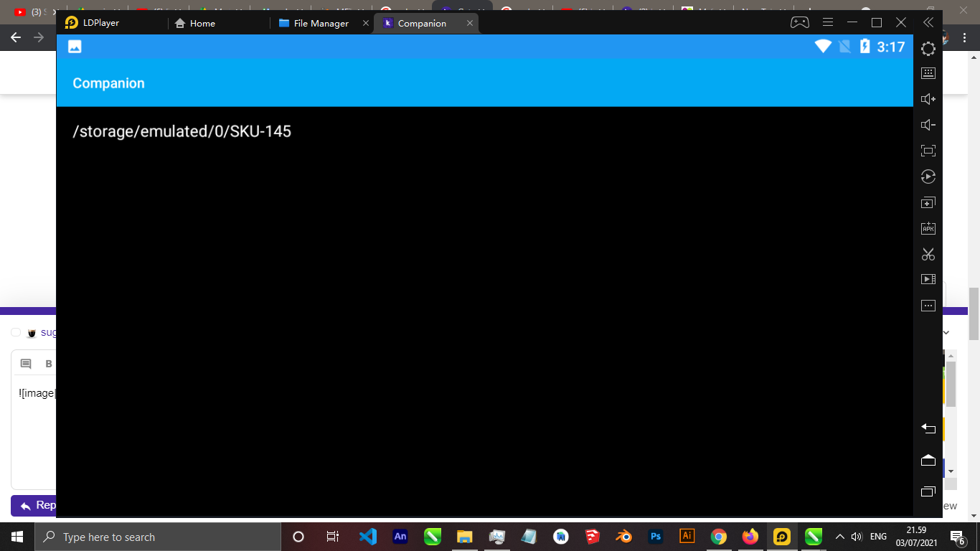Image resolution: width=980 pixels, height=551 pixels.
Task: Open volume control in system tray
Action: point(856,537)
